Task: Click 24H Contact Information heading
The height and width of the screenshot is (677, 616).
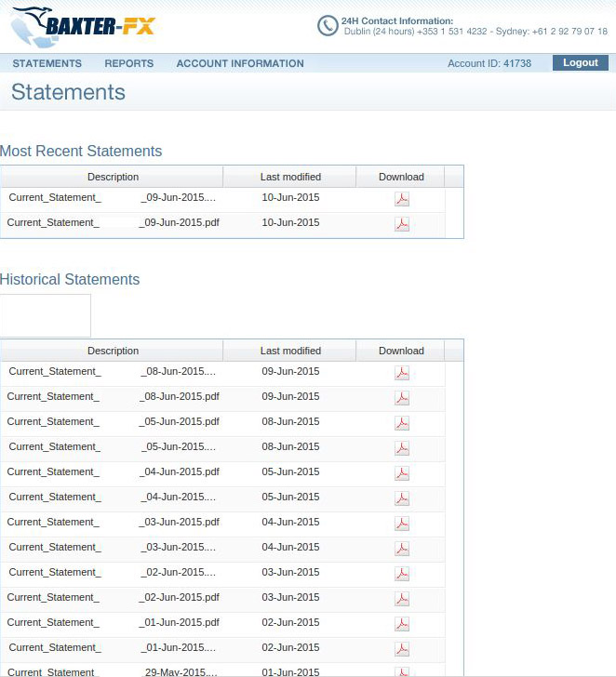Action: coord(397,20)
